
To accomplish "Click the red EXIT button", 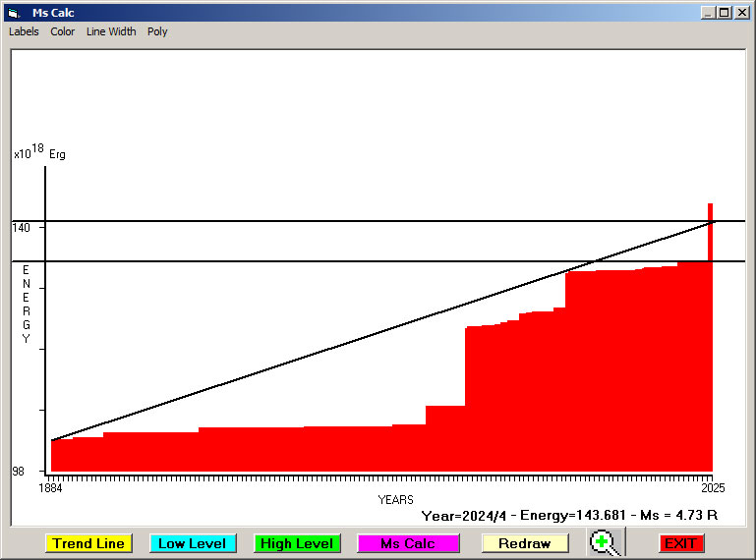I will point(680,543).
